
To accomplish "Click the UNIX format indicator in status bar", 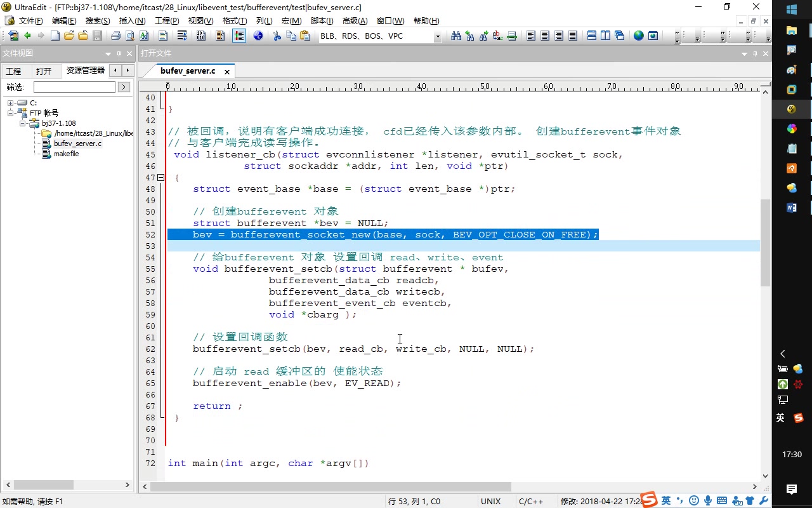I will pyautogui.click(x=492, y=501).
